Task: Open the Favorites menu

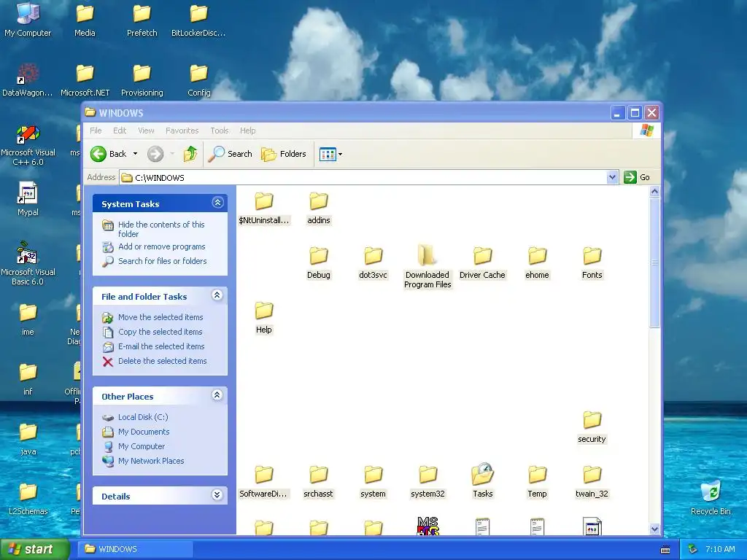Action: (182, 131)
